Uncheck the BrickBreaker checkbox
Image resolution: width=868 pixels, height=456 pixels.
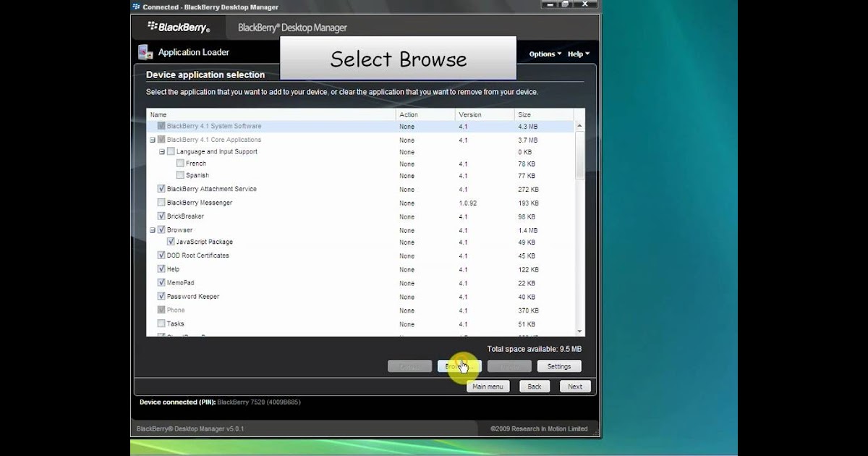(161, 216)
